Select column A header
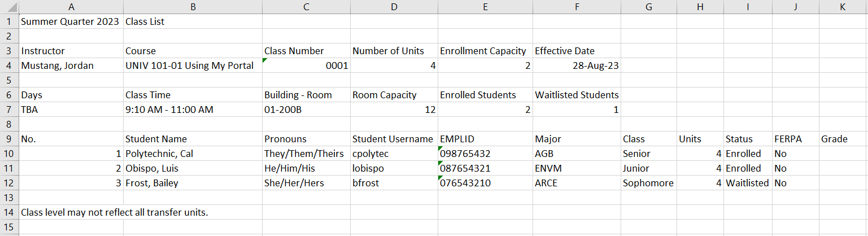The image size is (868, 236). 71,7
